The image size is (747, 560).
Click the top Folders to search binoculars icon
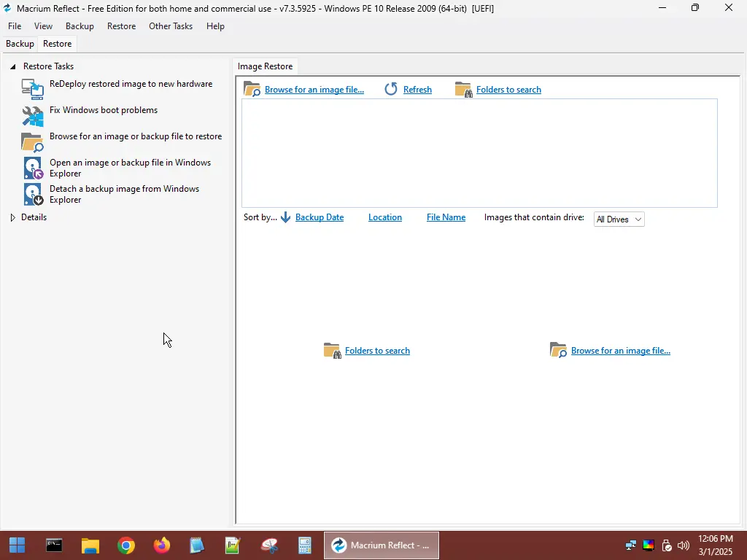pos(463,90)
